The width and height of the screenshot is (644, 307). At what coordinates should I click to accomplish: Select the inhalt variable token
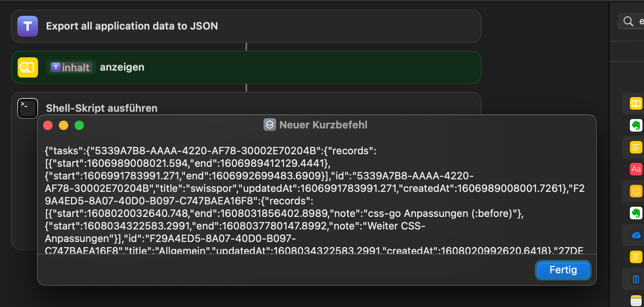point(71,67)
